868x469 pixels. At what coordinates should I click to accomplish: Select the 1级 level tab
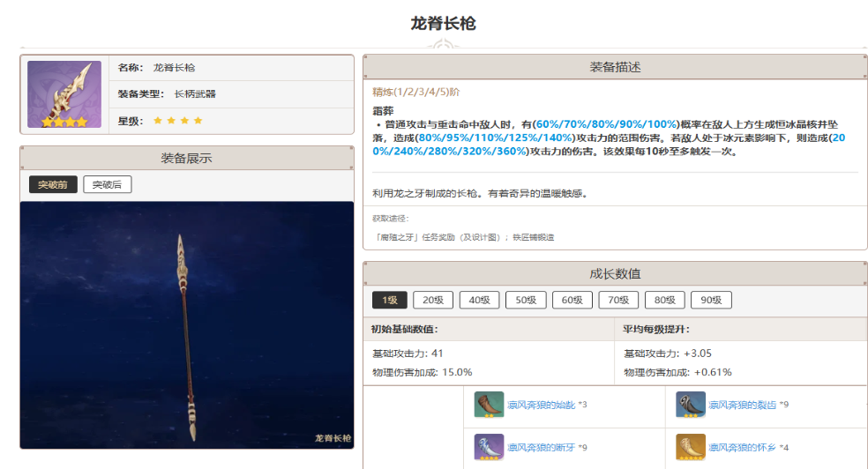pyautogui.click(x=389, y=300)
